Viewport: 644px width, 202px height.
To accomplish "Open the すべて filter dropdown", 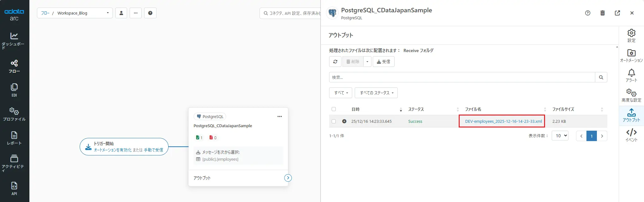I will tap(340, 93).
